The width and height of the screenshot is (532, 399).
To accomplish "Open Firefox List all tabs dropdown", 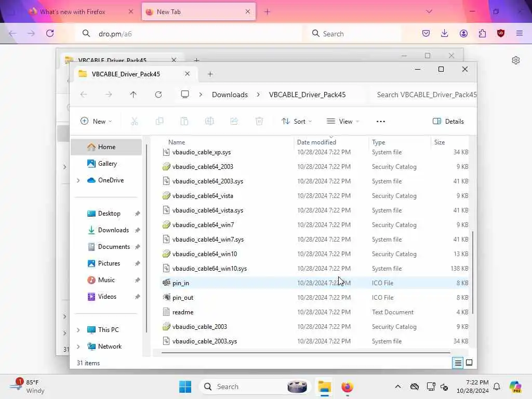I will click(429, 11).
